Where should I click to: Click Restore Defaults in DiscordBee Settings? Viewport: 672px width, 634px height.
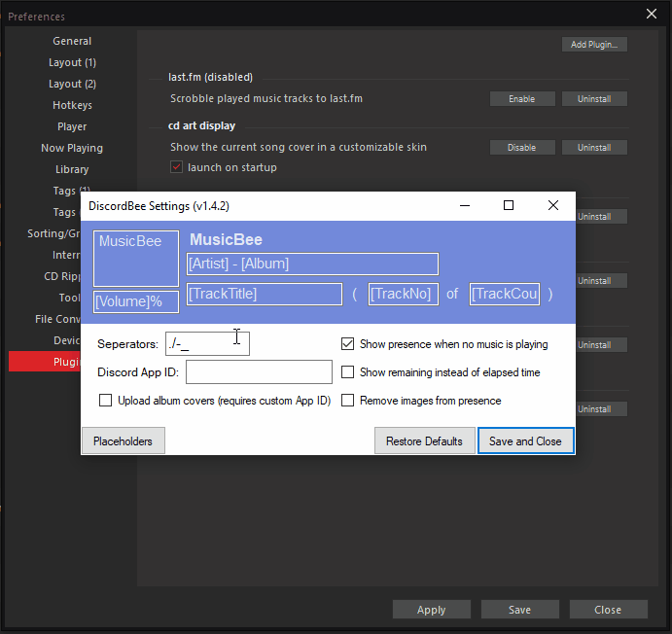pos(424,440)
